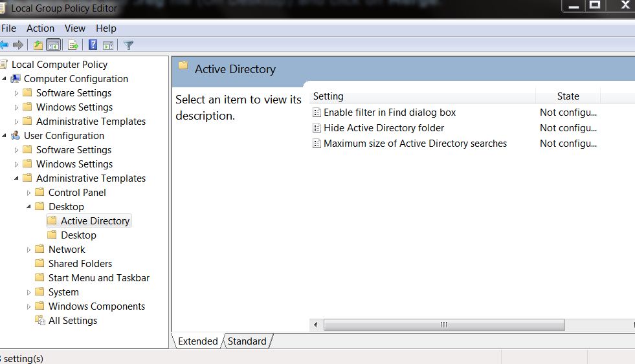Select the All Settings tree label
The image size is (635, 364).
[73, 320]
